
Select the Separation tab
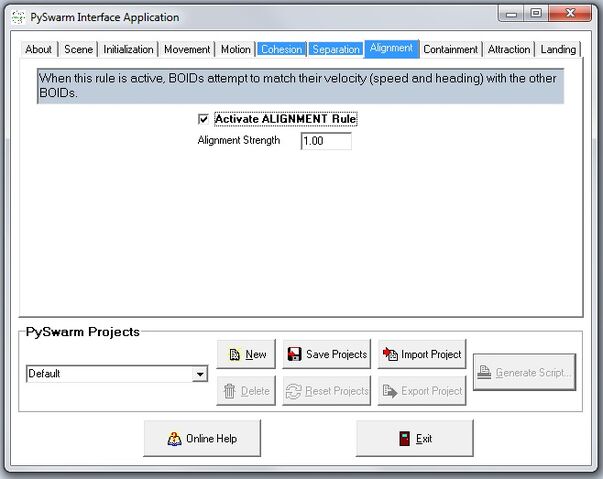click(336, 50)
